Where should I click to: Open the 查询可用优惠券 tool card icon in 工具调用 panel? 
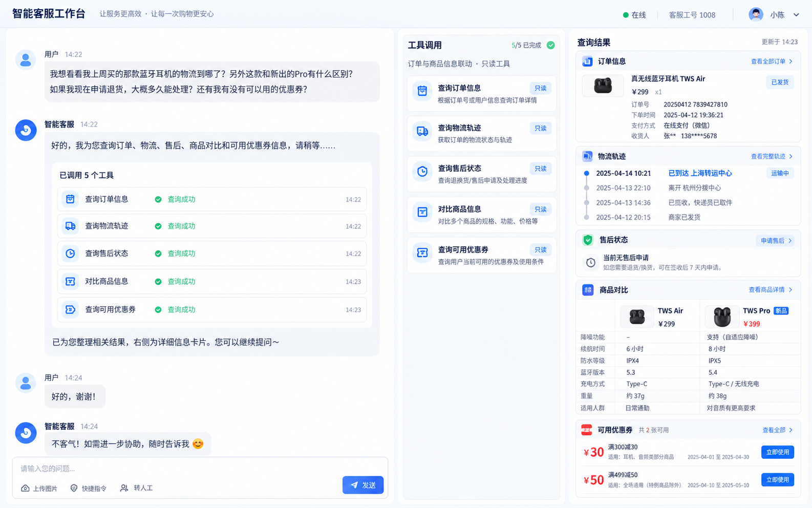pos(422,252)
